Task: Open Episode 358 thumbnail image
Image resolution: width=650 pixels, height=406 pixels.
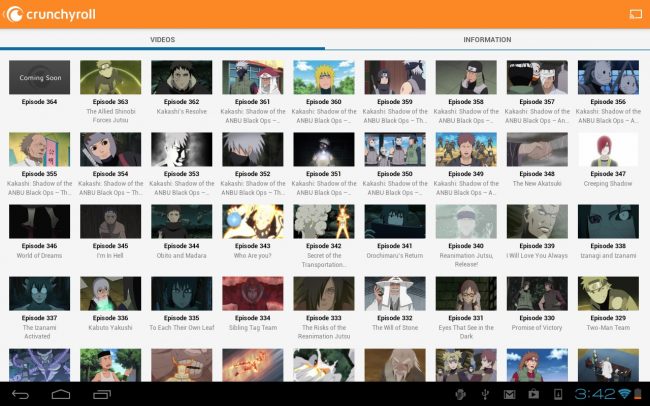Action: (x=466, y=77)
